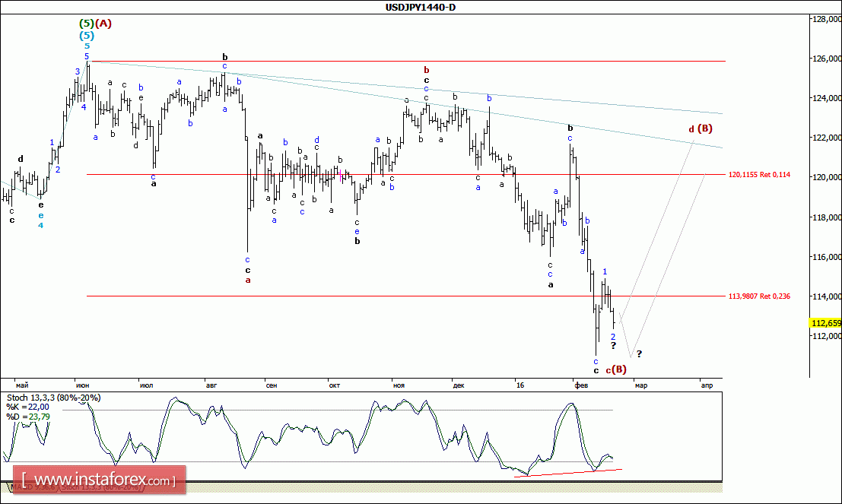Screen dimensions: 842x504
Task: Click the 'авг' month on time axis
Action: click(x=211, y=385)
